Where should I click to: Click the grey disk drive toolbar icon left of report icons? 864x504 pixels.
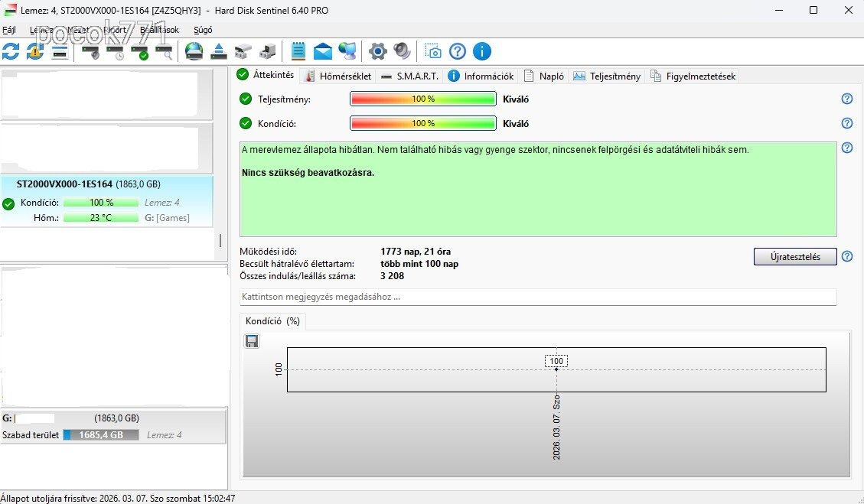pyautogui.click(x=243, y=52)
